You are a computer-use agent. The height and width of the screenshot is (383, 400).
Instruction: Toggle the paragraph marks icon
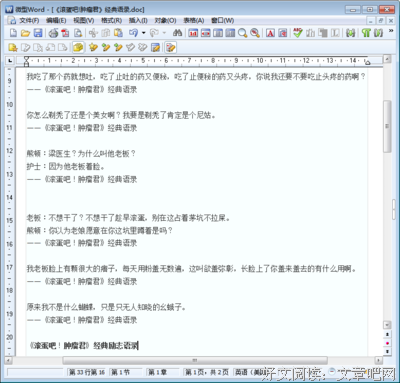[366, 33]
